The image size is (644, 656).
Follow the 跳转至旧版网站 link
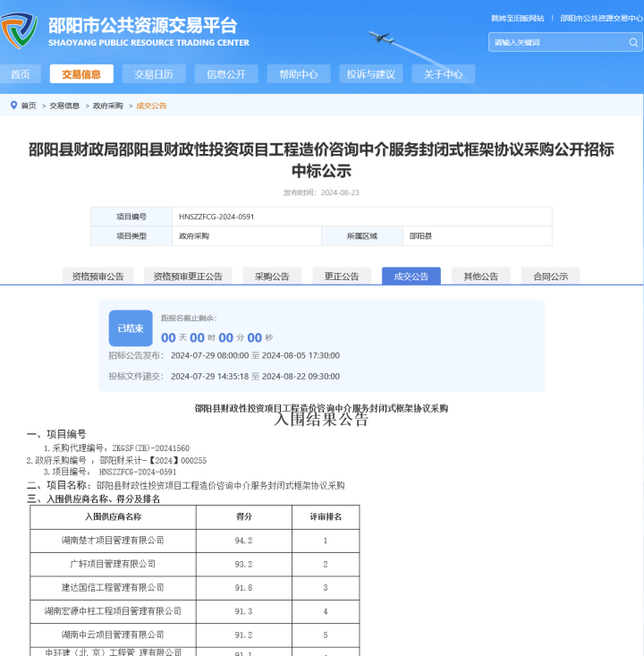pyautogui.click(x=517, y=18)
